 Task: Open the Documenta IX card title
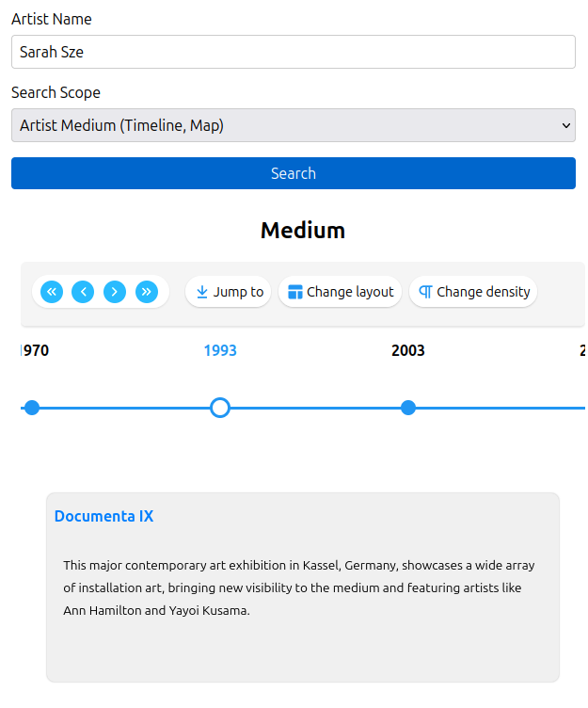tap(103, 516)
